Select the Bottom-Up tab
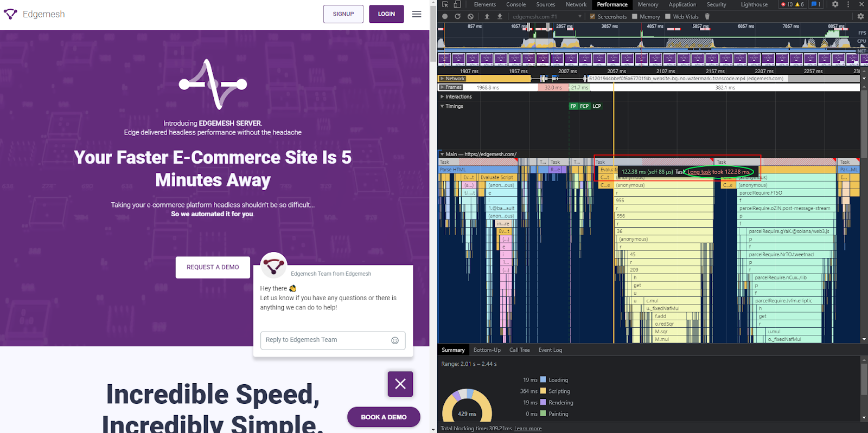The image size is (868, 433). (x=487, y=350)
